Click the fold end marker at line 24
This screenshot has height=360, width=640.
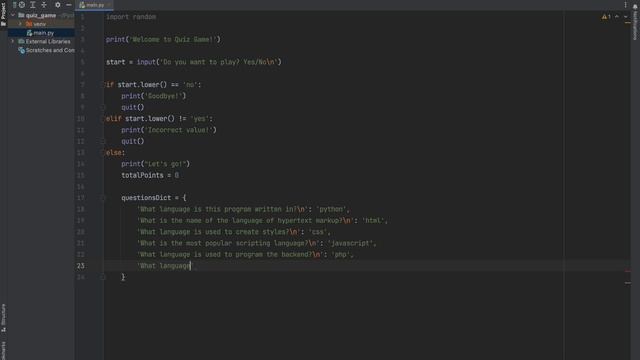click(x=103, y=277)
